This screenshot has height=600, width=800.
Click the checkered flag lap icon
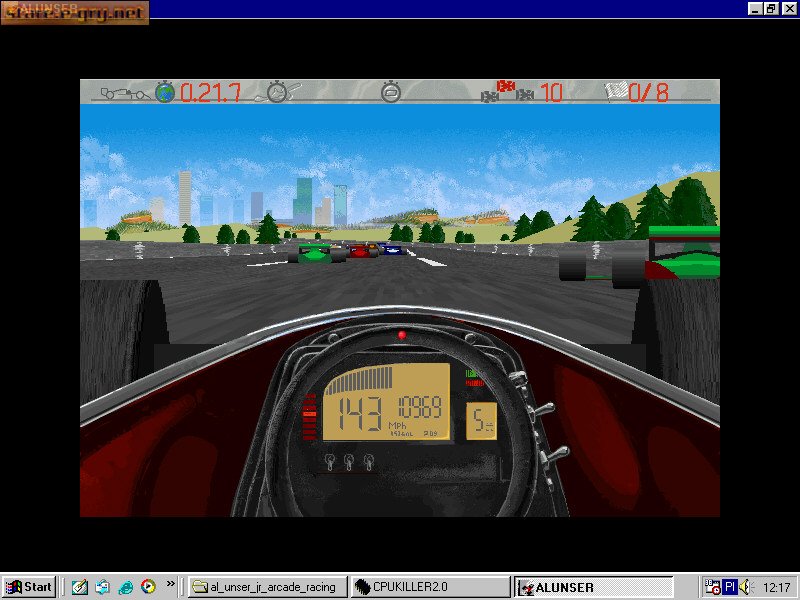point(616,92)
